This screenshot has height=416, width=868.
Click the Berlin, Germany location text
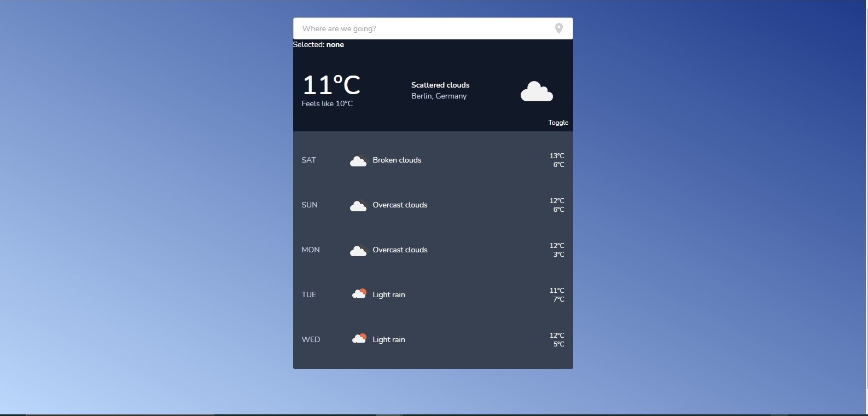(439, 96)
